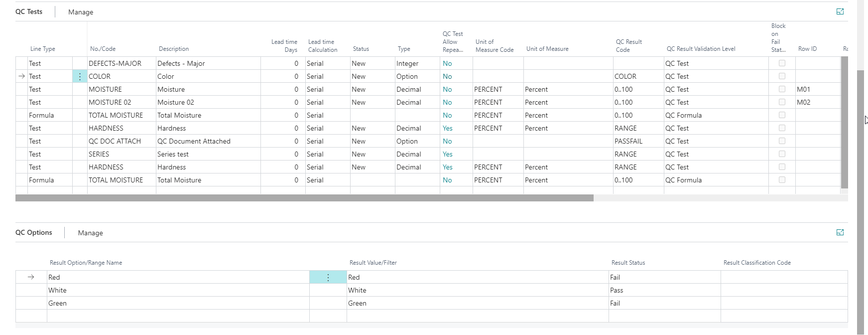Click the row selector arrow for COLOR line
This screenshot has width=868, height=335.
tap(21, 77)
